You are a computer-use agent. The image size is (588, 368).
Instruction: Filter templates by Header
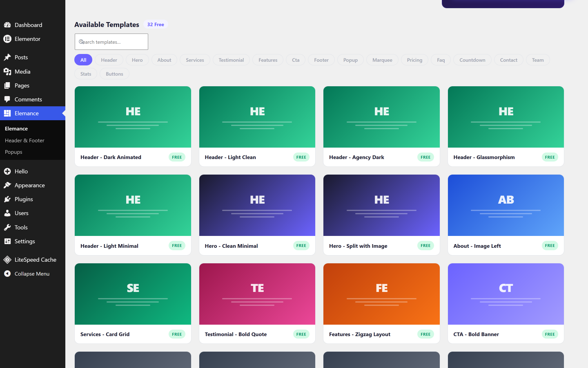pyautogui.click(x=109, y=60)
